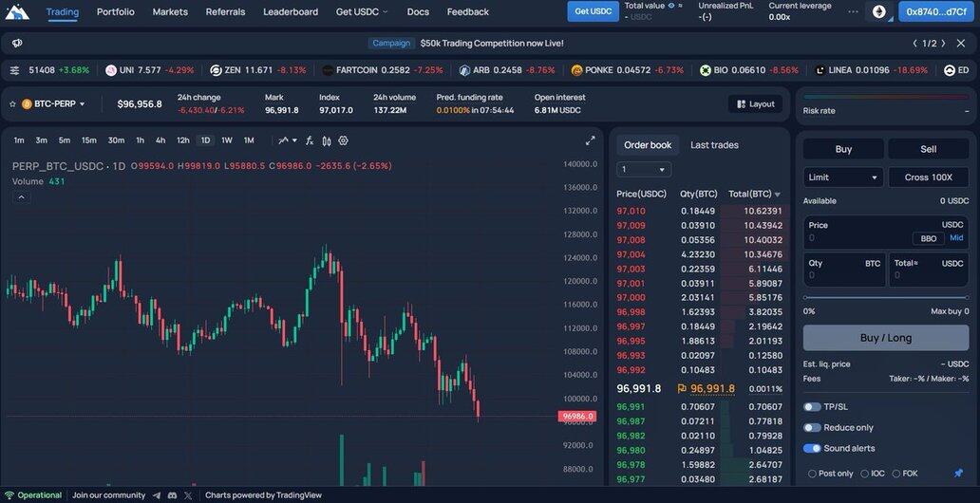
Task: Click the Telegram icon in the footer
Action: (x=172, y=495)
